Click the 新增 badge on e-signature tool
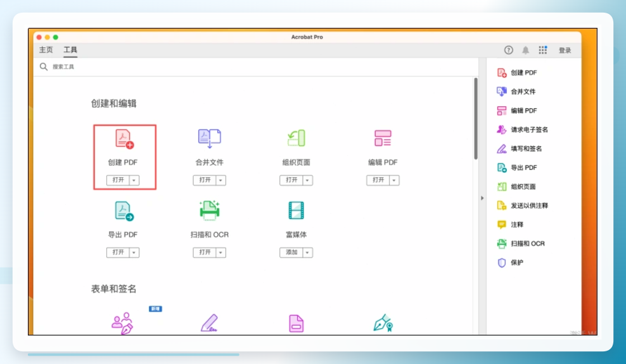 (x=155, y=309)
